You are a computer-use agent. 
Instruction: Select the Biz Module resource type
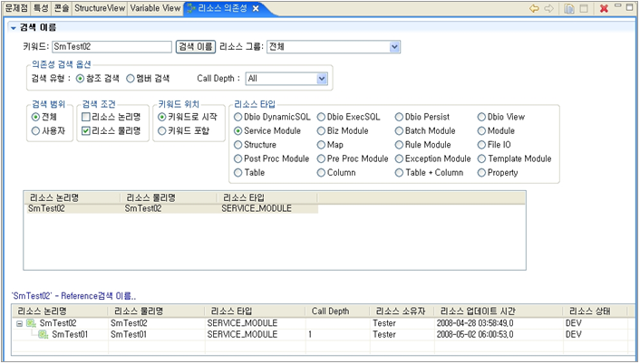(321, 130)
